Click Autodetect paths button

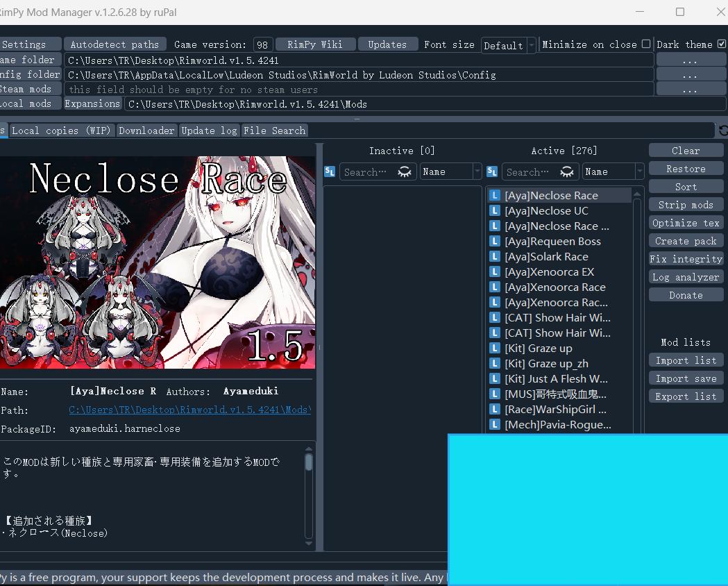[115, 44]
